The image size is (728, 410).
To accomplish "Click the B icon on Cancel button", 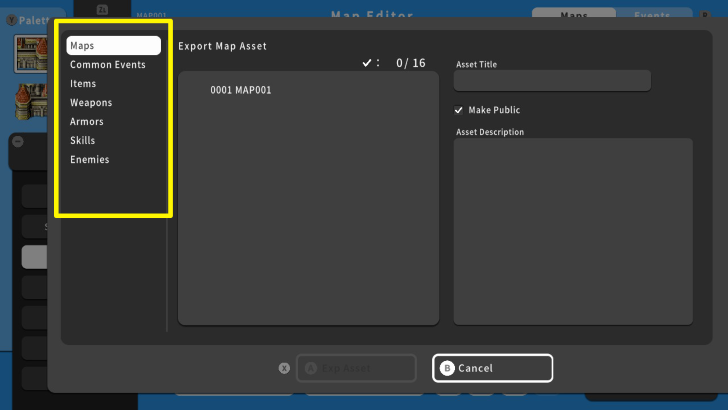I will pos(447,368).
